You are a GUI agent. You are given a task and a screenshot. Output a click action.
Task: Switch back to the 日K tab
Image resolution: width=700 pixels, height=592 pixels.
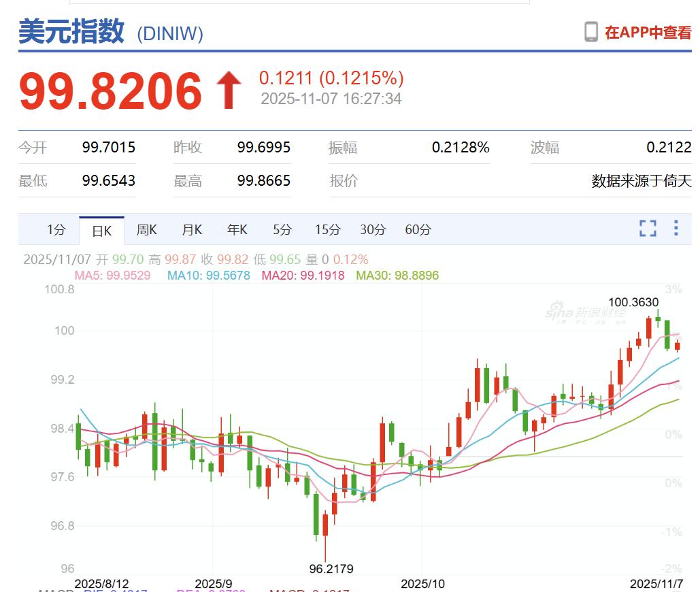tap(101, 230)
